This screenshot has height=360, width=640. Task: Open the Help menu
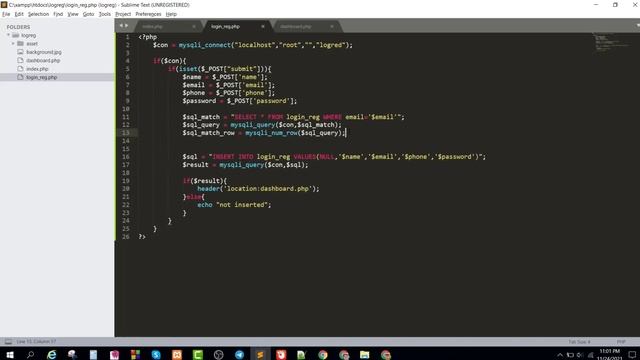[171, 14]
